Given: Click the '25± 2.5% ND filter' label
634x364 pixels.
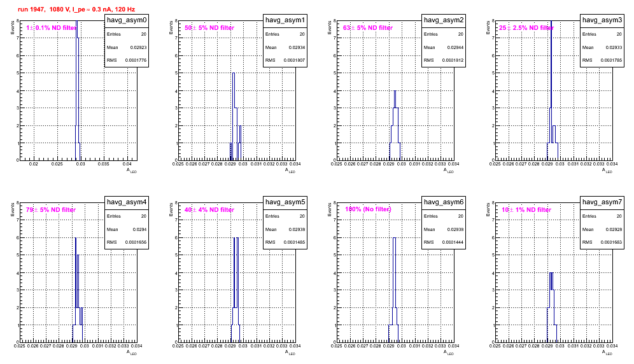Looking at the screenshot, I should pyautogui.click(x=526, y=28).
